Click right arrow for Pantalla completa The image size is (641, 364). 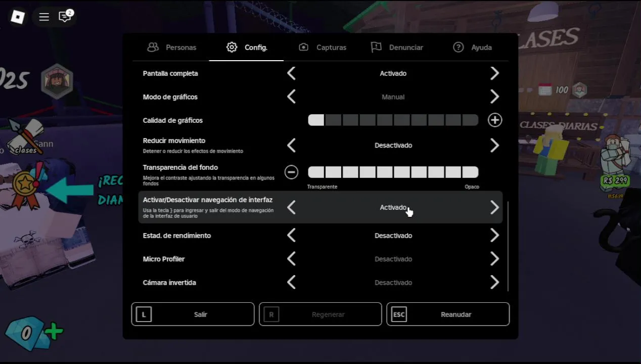[x=494, y=73]
